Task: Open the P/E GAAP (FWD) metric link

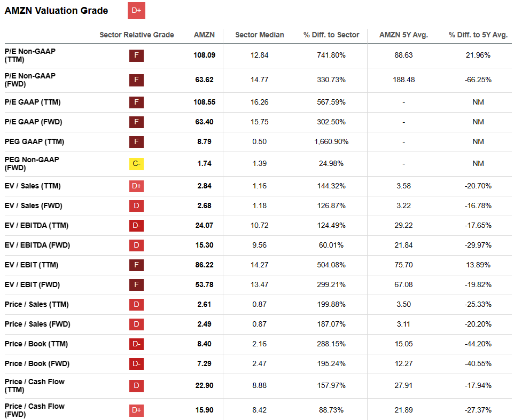Action: click(x=33, y=122)
